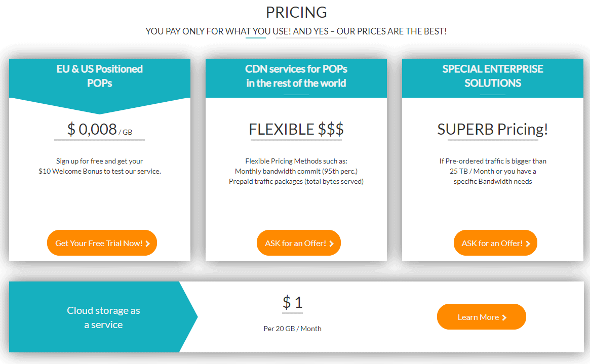Click the PRICING page title
This screenshot has width=590, height=364.
296,13
